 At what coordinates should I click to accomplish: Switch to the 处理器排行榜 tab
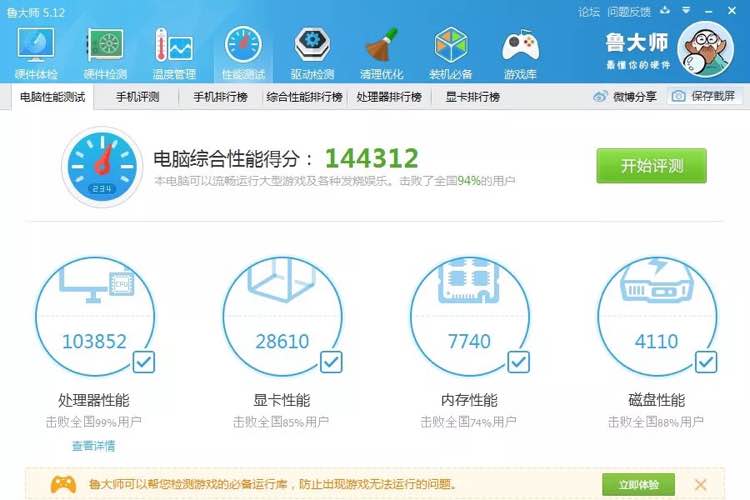click(x=389, y=97)
